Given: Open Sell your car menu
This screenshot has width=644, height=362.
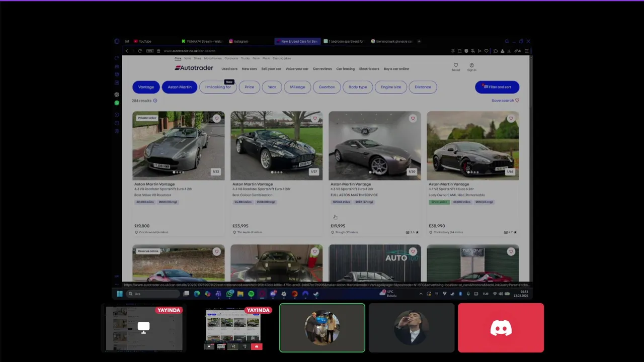Looking at the screenshot, I should (x=271, y=69).
